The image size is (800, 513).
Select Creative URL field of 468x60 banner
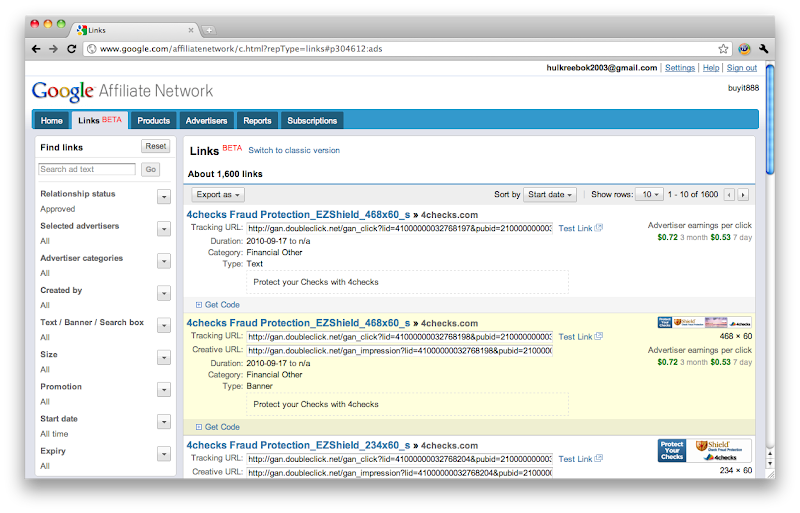coord(399,351)
